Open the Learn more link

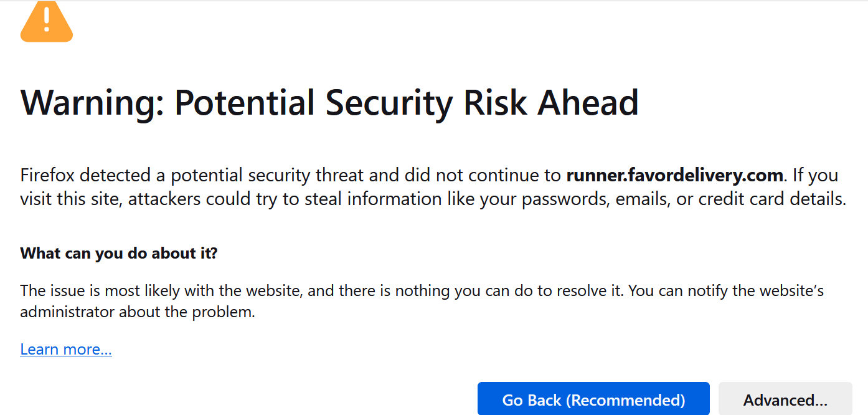click(66, 350)
